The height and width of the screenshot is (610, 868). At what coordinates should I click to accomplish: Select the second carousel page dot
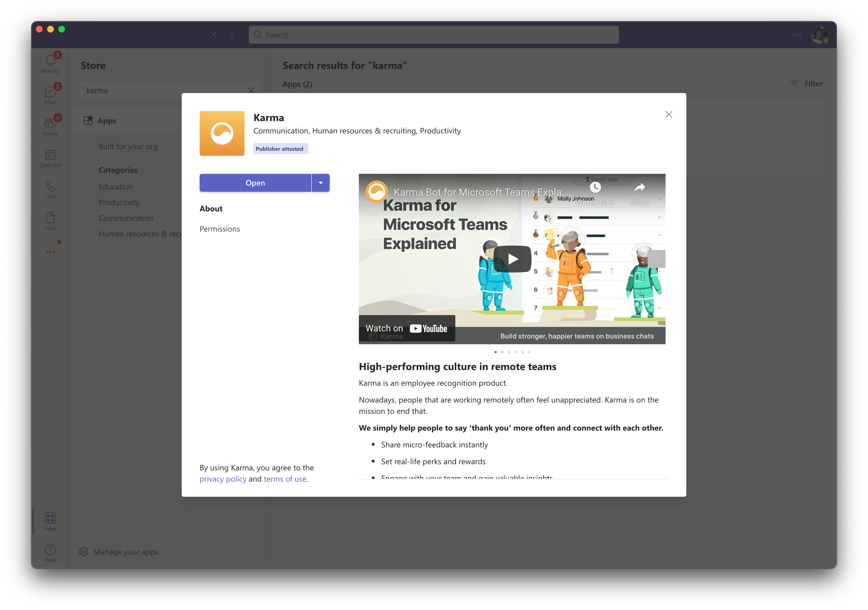pyautogui.click(x=502, y=352)
